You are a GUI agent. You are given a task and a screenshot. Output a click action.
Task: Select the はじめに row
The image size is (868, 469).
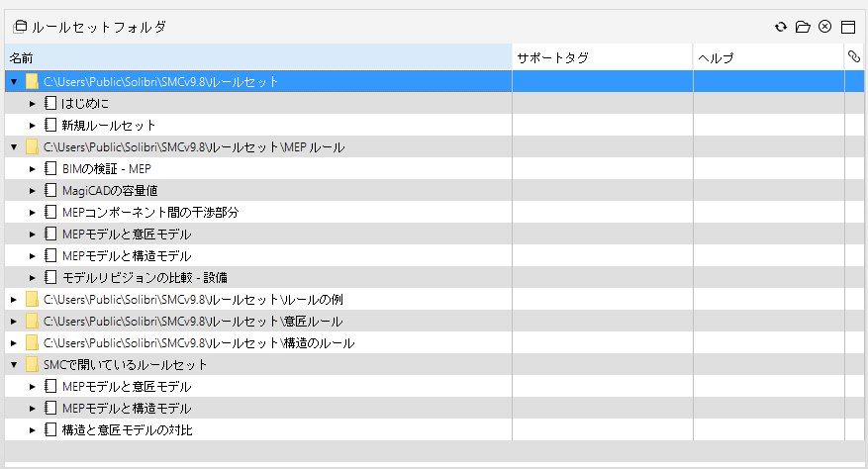click(x=434, y=104)
